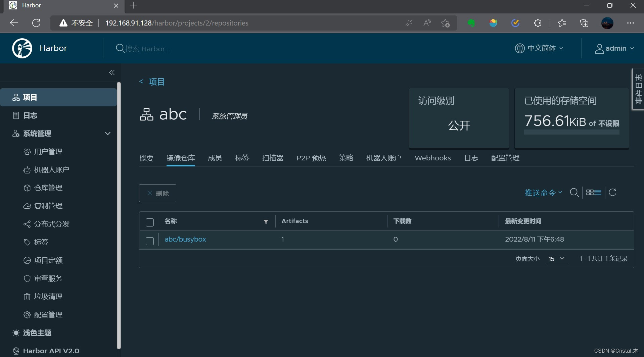
Task: Refresh the repository list
Action: point(613,192)
